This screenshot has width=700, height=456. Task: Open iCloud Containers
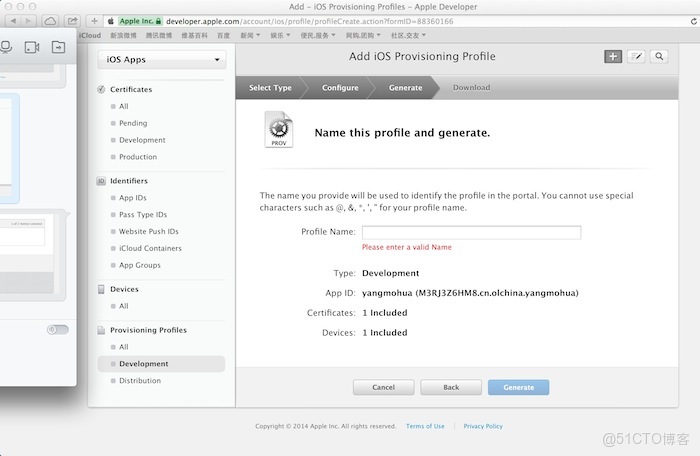click(150, 248)
